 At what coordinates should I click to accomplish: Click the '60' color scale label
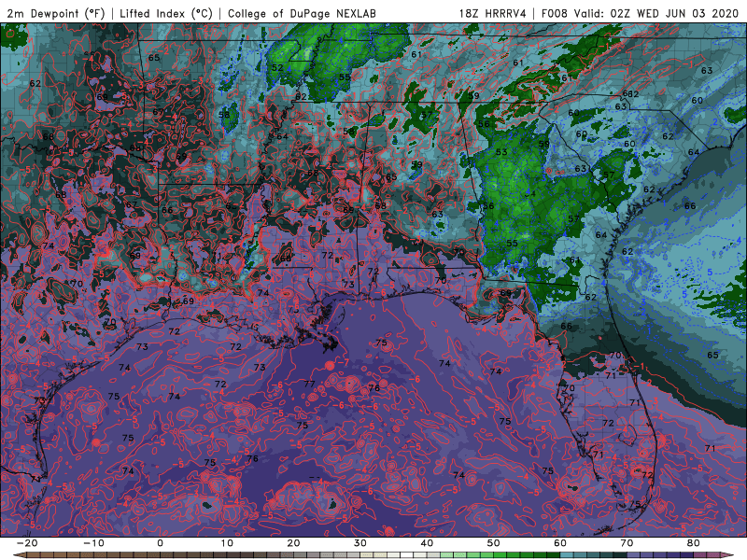[x=560, y=543]
